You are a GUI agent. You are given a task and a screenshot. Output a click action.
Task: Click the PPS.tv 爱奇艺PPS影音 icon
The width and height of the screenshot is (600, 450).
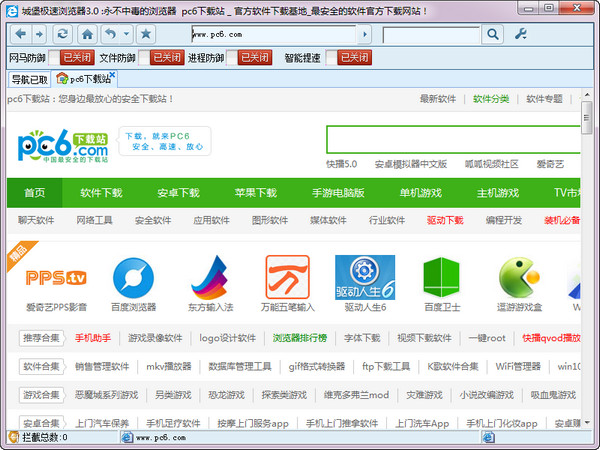click(x=56, y=278)
